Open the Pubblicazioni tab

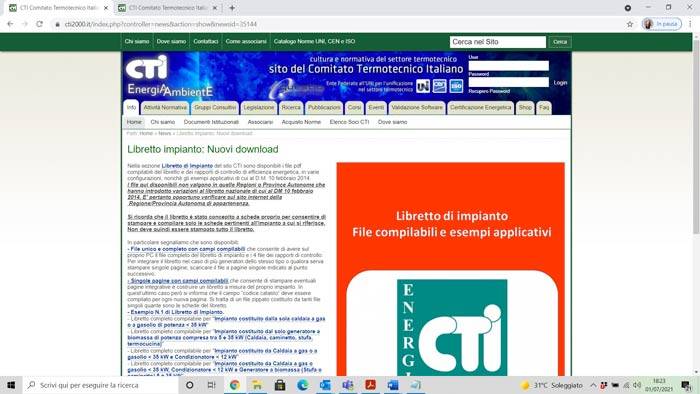tap(324, 108)
